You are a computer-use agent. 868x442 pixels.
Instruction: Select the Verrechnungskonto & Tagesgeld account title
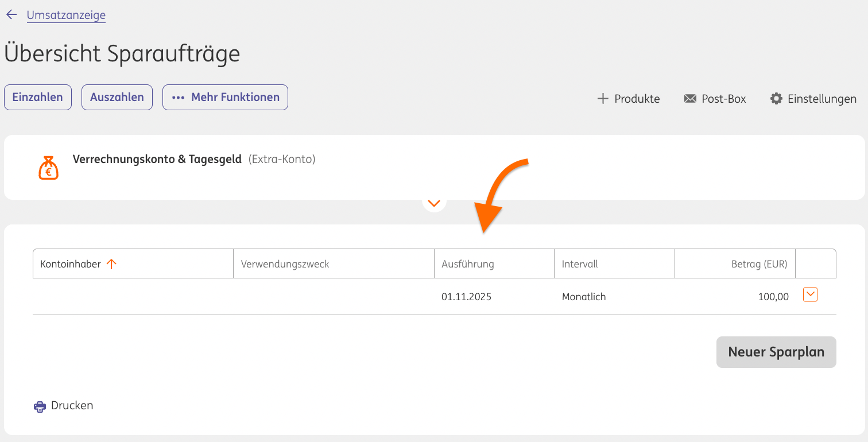point(157,159)
